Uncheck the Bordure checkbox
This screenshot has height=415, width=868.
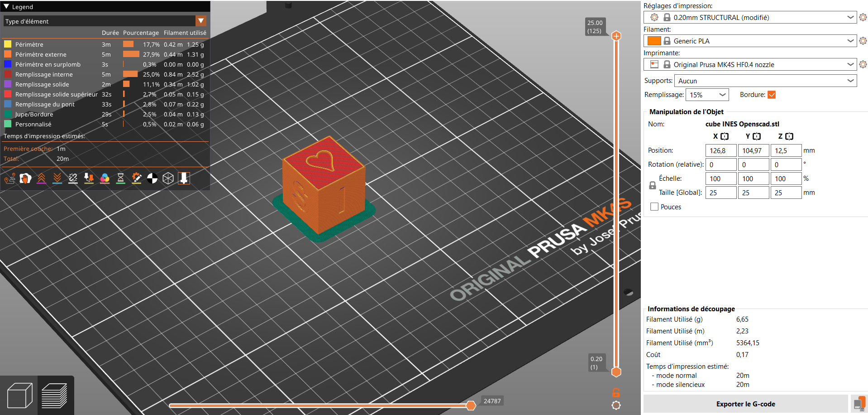tap(772, 95)
